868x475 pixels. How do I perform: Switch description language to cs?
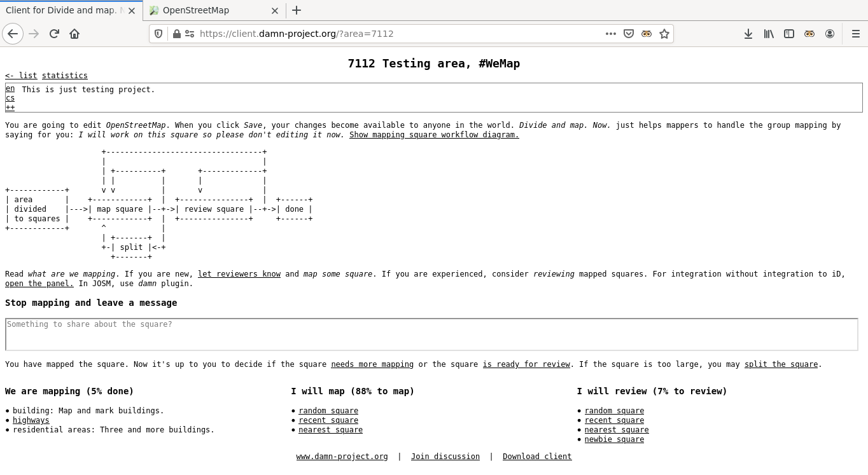pyautogui.click(x=10, y=98)
